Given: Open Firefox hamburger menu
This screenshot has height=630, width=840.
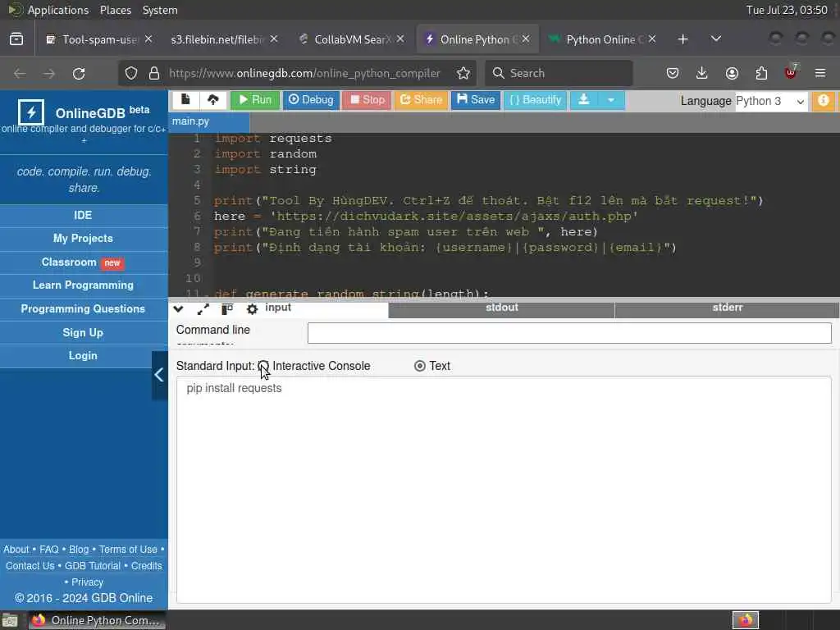Looking at the screenshot, I should [820, 73].
